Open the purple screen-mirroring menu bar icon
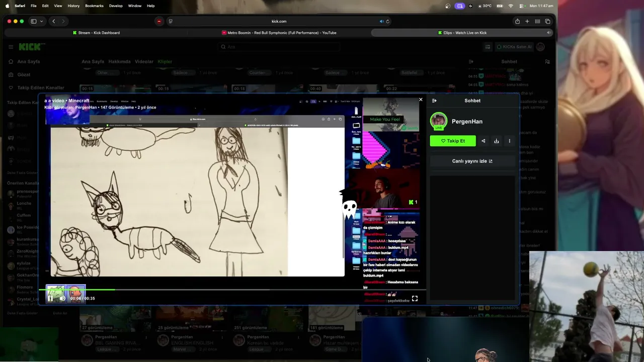The width and height of the screenshot is (644, 362). click(460, 6)
